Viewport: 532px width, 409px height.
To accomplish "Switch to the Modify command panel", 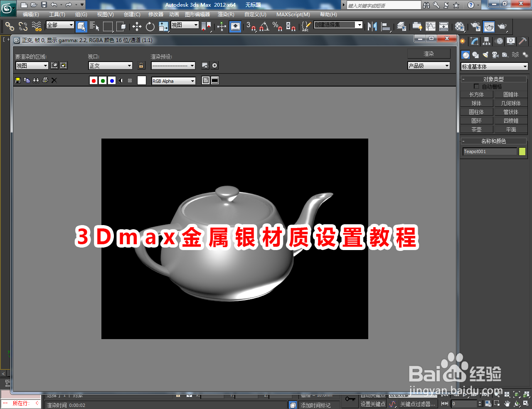I will click(474, 41).
